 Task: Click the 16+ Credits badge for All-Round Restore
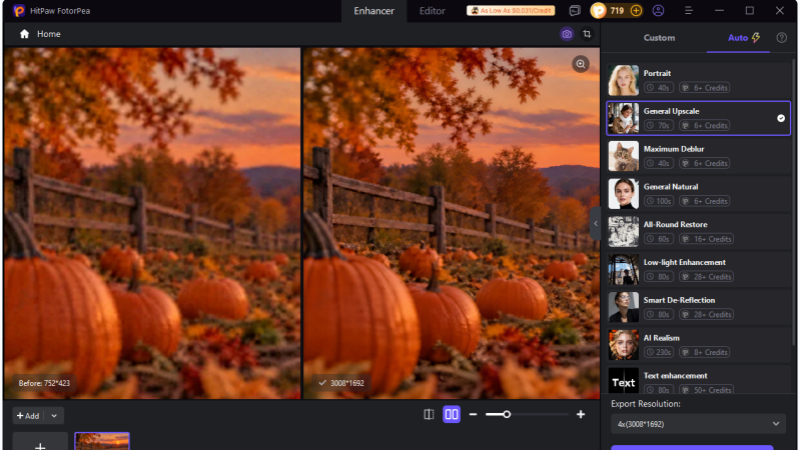pyautogui.click(x=707, y=239)
